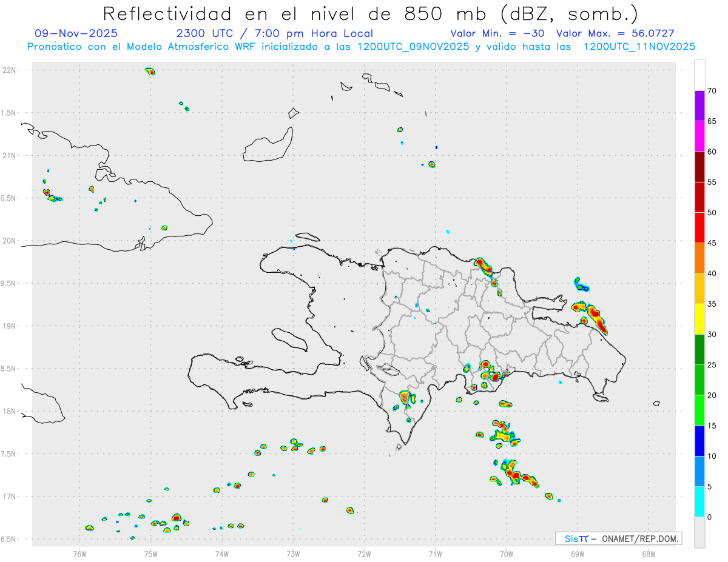The height and width of the screenshot is (562, 728).
Task: Click the '22N' latitude axis label
Action: [x=10, y=70]
